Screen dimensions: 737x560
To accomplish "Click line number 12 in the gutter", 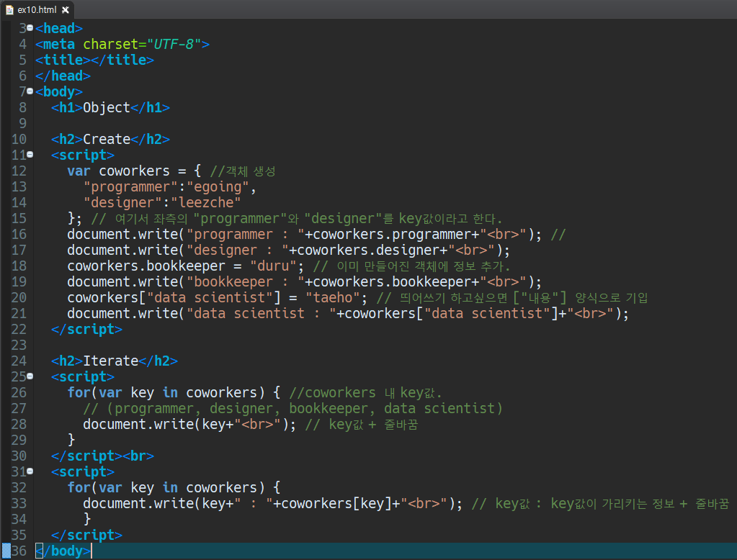I will pyautogui.click(x=19, y=171).
